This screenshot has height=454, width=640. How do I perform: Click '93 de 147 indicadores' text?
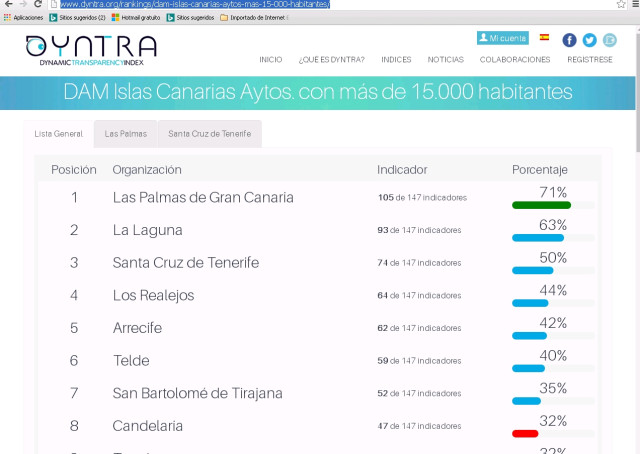419,230
